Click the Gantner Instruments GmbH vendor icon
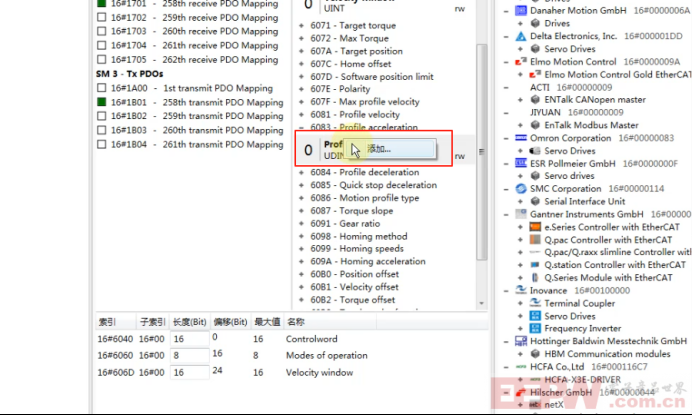This screenshot has height=415, width=692. (x=521, y=215)
